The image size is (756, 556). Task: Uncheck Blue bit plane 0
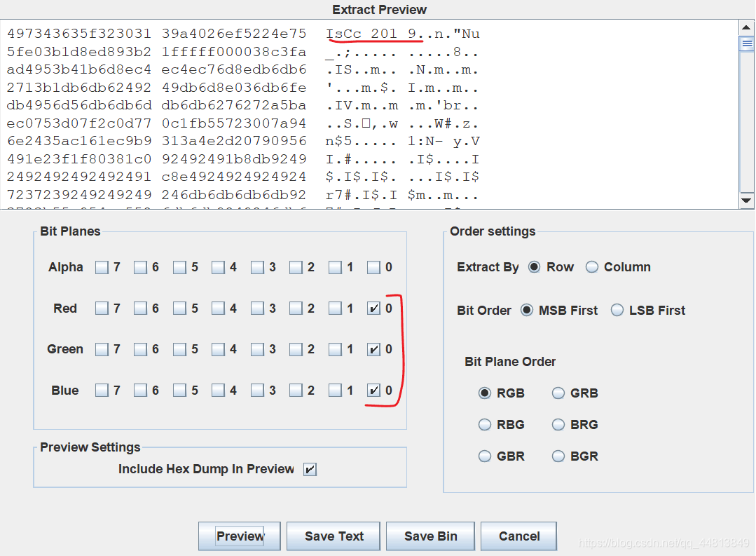(373, 391)
